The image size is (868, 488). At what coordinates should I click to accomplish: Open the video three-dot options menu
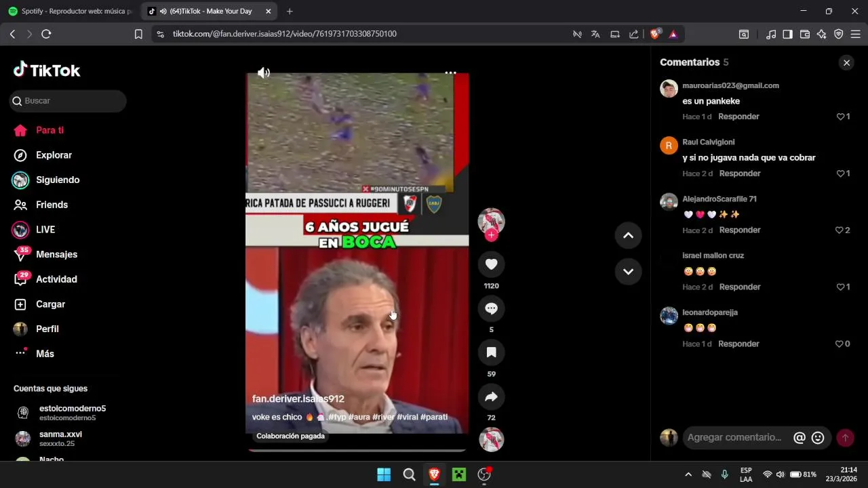tap(450, 73)
